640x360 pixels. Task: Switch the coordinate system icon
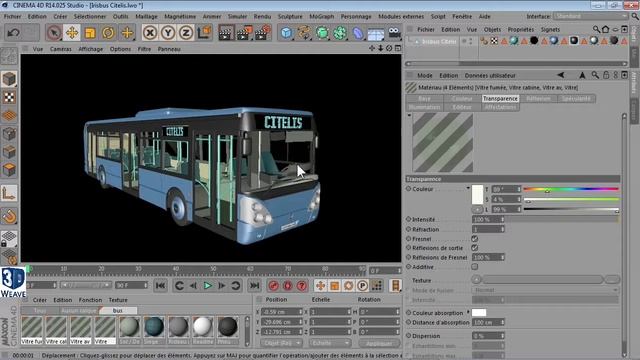(204, 33)
